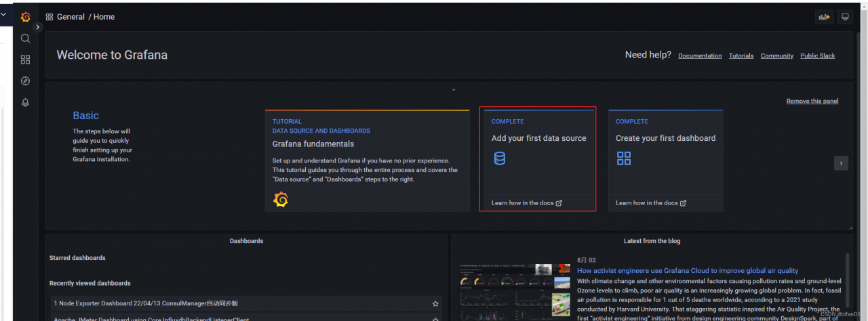Click the Grafana logo in the tutorial card
Screen dimensions: 868x321
tap(281, 199)
